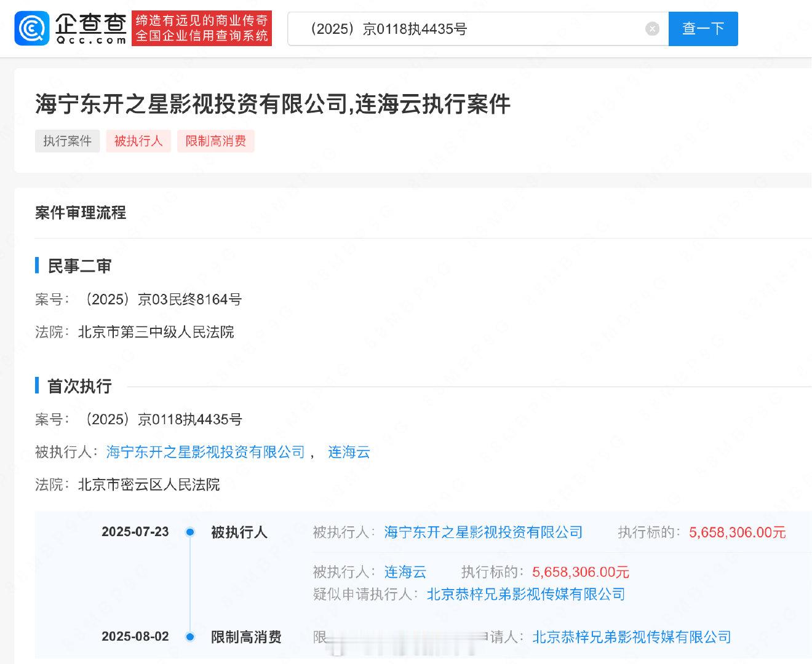The height and width of the screenshot is (664, 812).
Task: Click case number (2025)京03民终8164号
Action: [160, 299]
